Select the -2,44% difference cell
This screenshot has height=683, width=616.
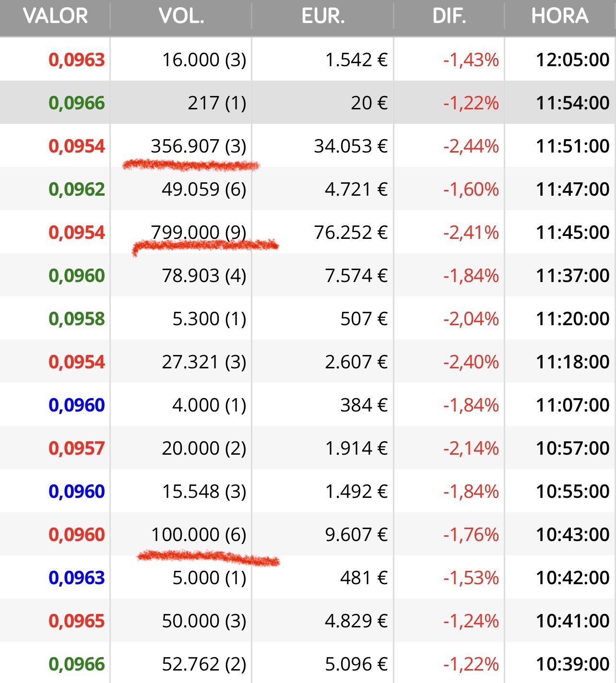point(471,146)
